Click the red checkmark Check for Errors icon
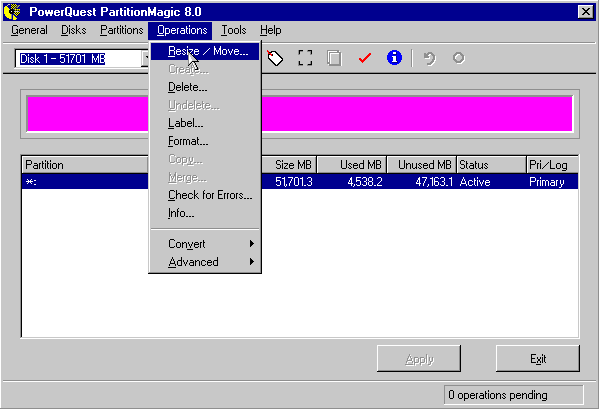The height and width of the screenshot is (409, 599). pos(365,58)
